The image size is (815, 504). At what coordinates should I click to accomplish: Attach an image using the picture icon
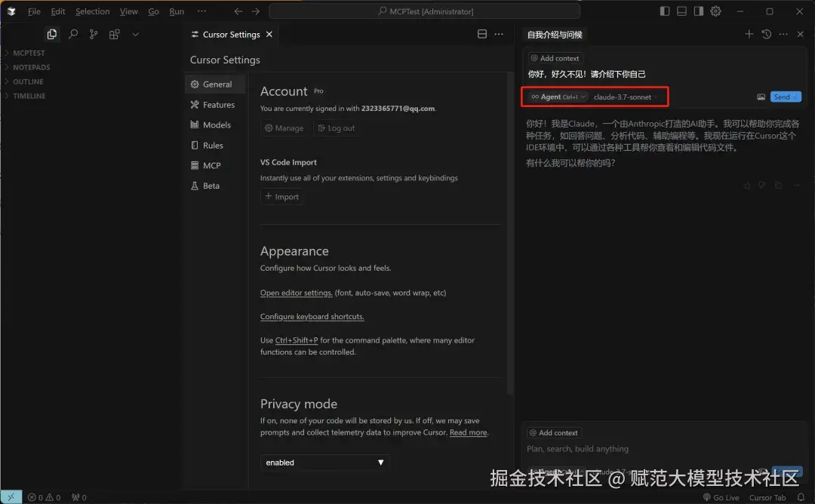tap(761, 97)
